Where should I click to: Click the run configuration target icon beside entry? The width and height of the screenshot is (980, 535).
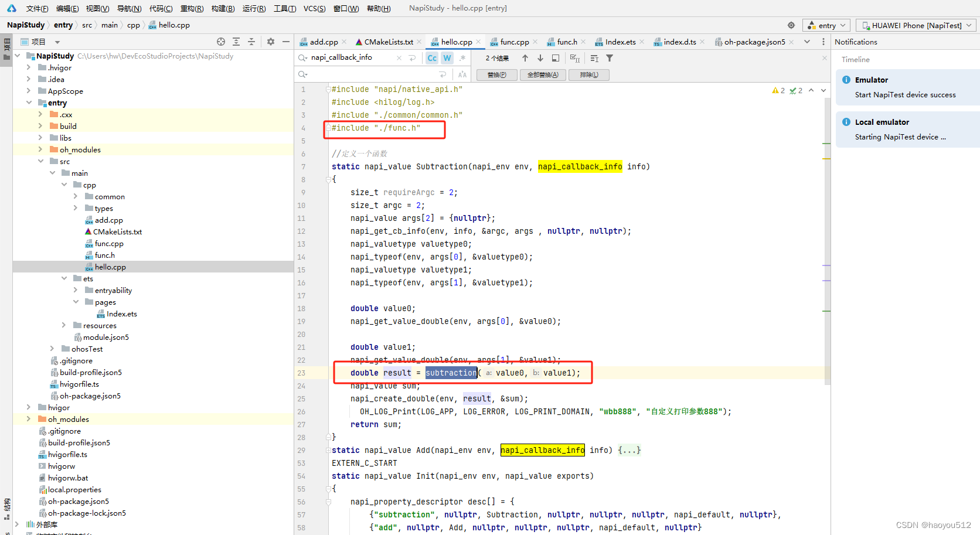791,25
